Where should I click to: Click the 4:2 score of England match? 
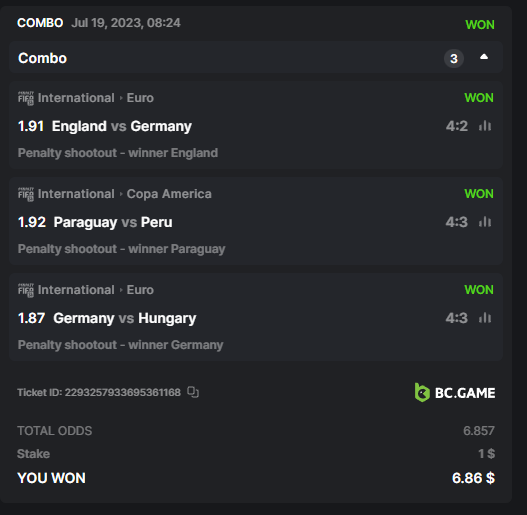click(x=457, y=126)
